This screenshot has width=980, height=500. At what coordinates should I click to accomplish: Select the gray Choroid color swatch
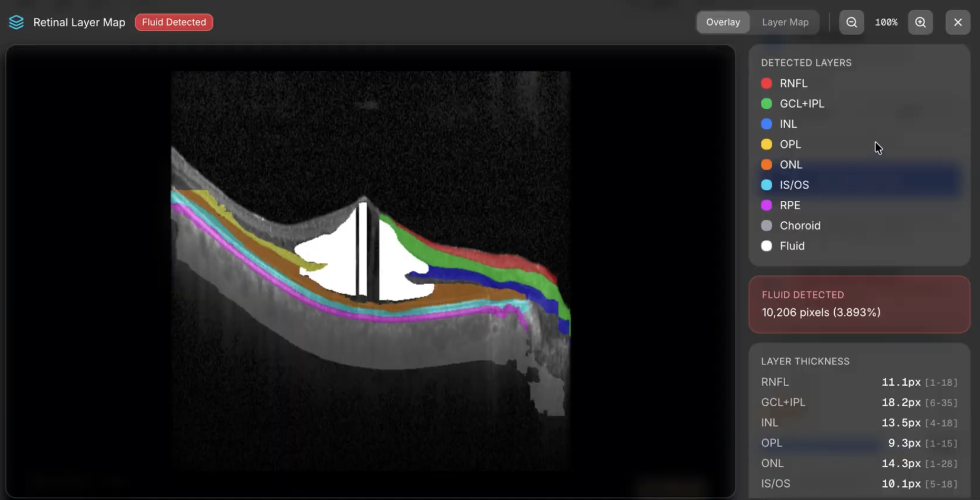(x=766, y=225)
